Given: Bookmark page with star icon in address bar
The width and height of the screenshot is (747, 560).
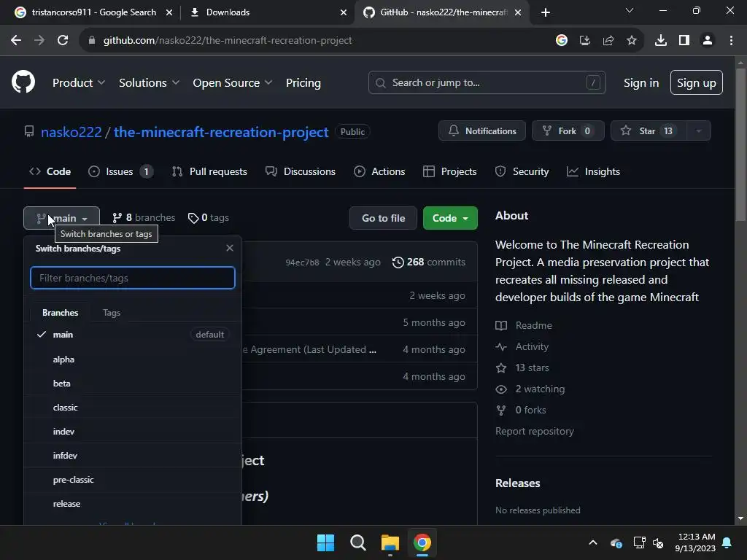Looking at the screenshot, I should [x=632, y=41].
